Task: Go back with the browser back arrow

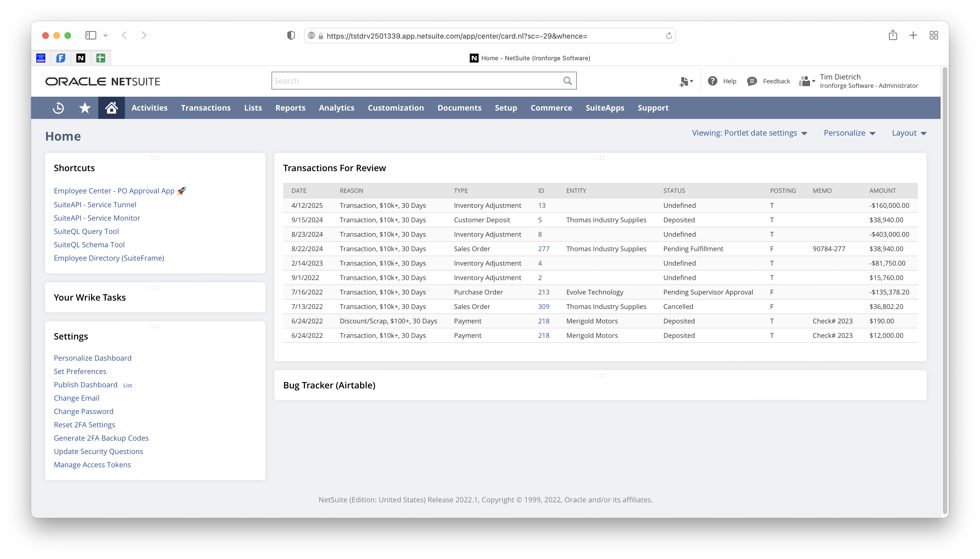Action: [x=124, y=35]
